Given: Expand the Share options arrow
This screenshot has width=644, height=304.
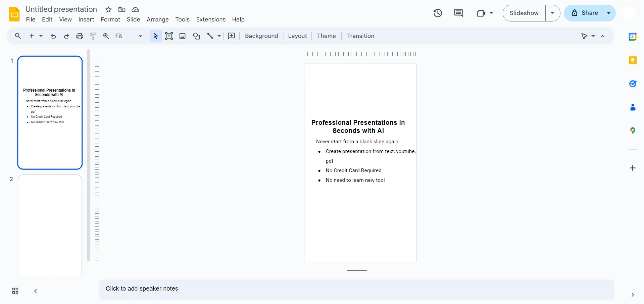Looking at the screenshot, I should [609, 13].
